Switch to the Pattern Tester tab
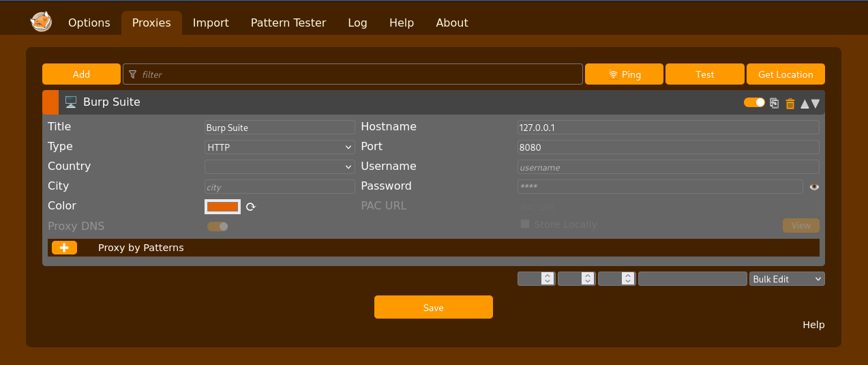 [288, 23]
